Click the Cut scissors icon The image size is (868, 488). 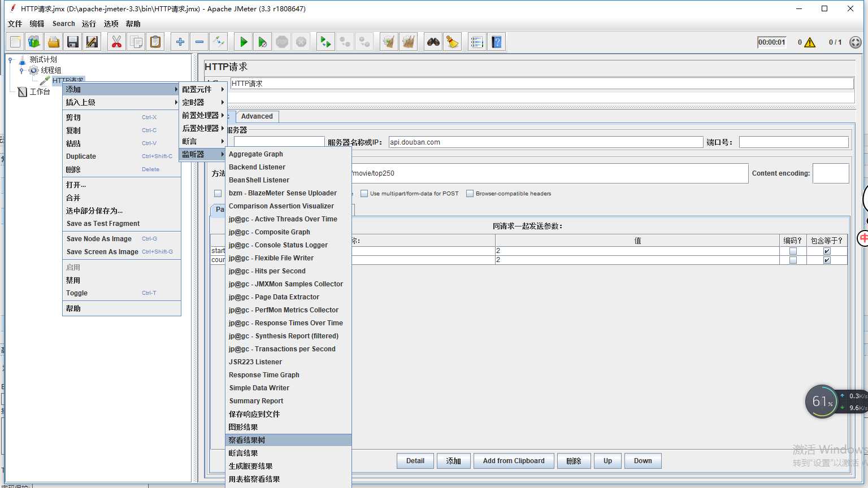point(117,42)
